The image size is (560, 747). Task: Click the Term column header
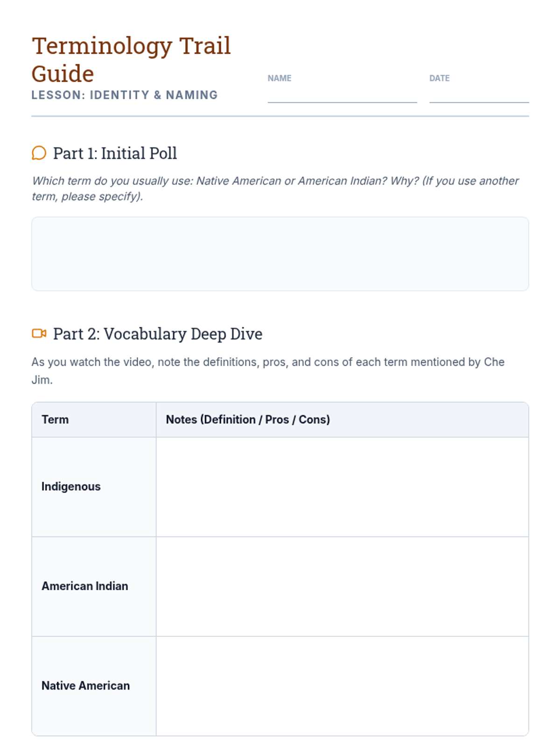click(55, 419)
